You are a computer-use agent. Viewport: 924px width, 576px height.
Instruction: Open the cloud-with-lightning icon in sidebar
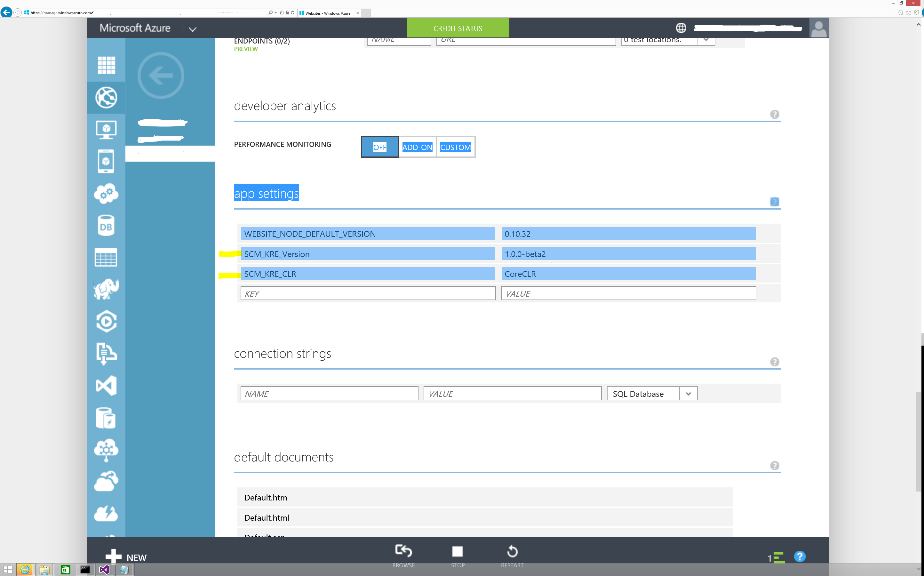click(x=106, y=513)
